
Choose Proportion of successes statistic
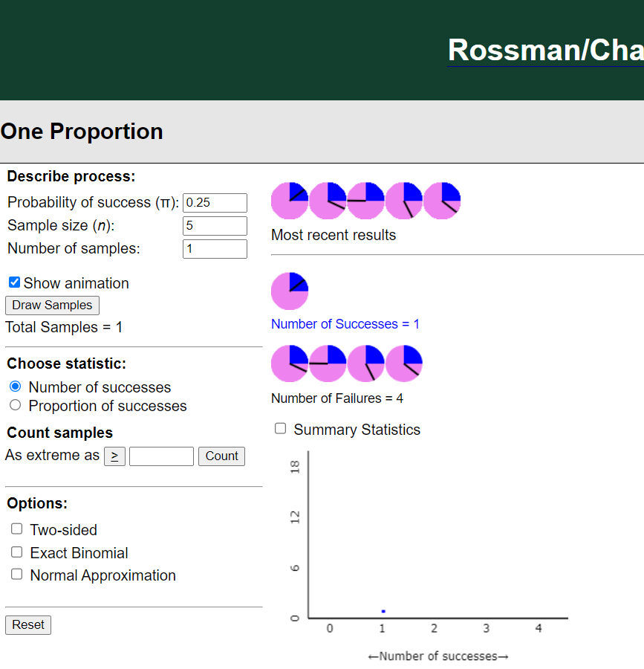click(x=15, y=405)
